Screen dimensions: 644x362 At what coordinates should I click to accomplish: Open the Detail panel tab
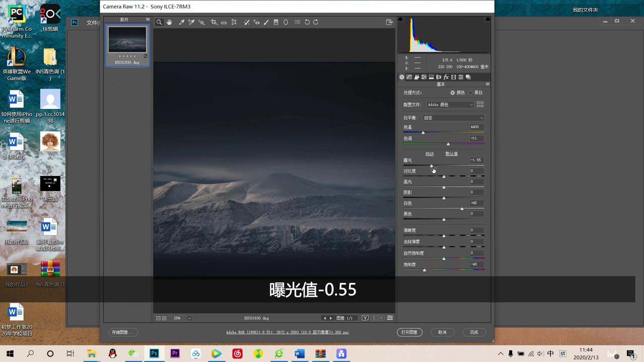417,77
